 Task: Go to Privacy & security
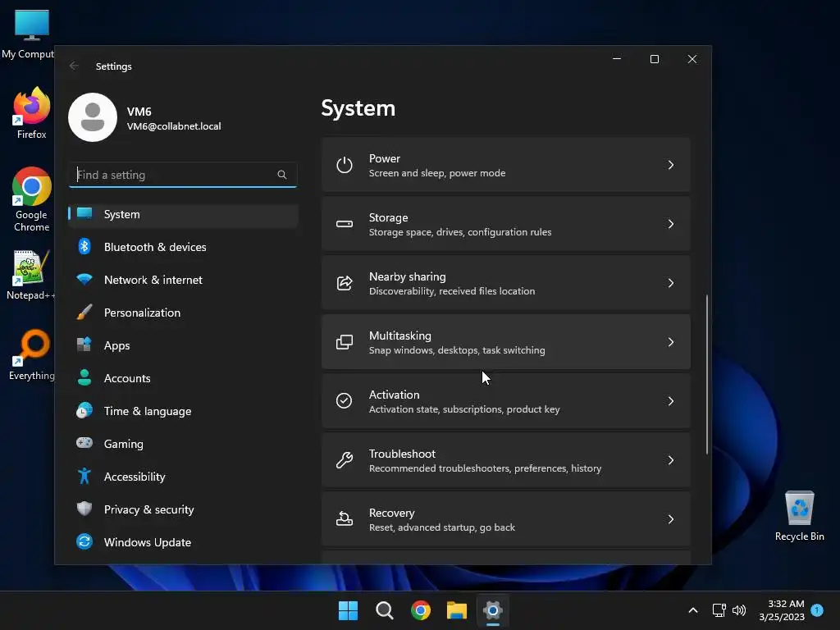[183, 509]
